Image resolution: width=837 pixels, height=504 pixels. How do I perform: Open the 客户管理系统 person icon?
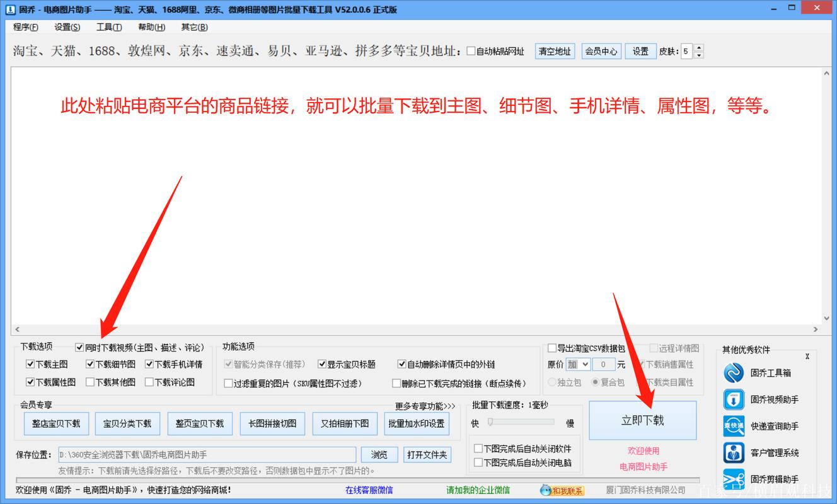734,452
